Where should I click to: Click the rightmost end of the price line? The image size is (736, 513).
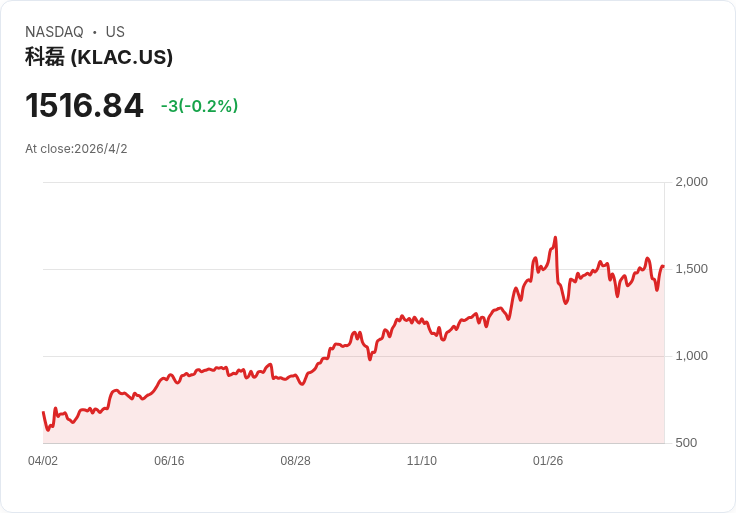663,266
